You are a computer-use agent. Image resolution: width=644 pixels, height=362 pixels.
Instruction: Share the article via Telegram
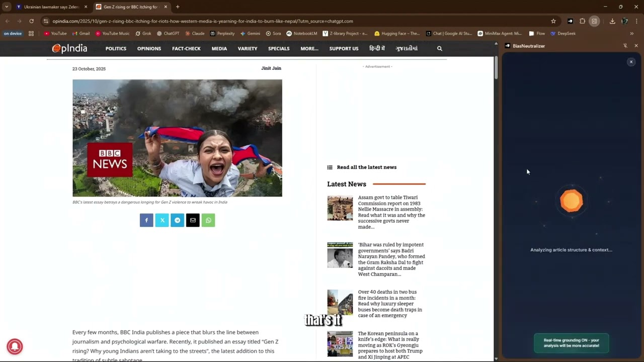pos(177,220)
